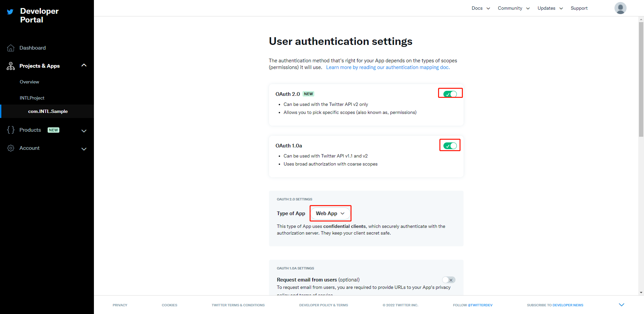
Task: Select the Dashboard home icon
Action: (x=10, y=48)
